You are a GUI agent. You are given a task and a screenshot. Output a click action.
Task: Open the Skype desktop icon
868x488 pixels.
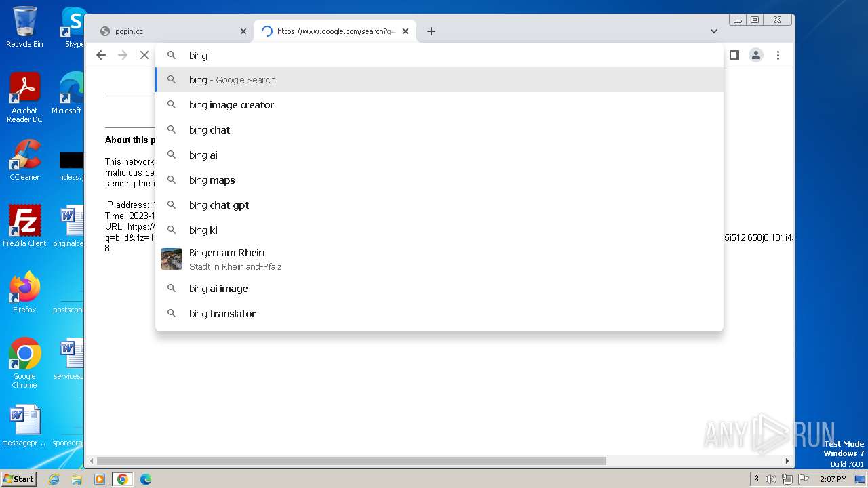point(73,27)
